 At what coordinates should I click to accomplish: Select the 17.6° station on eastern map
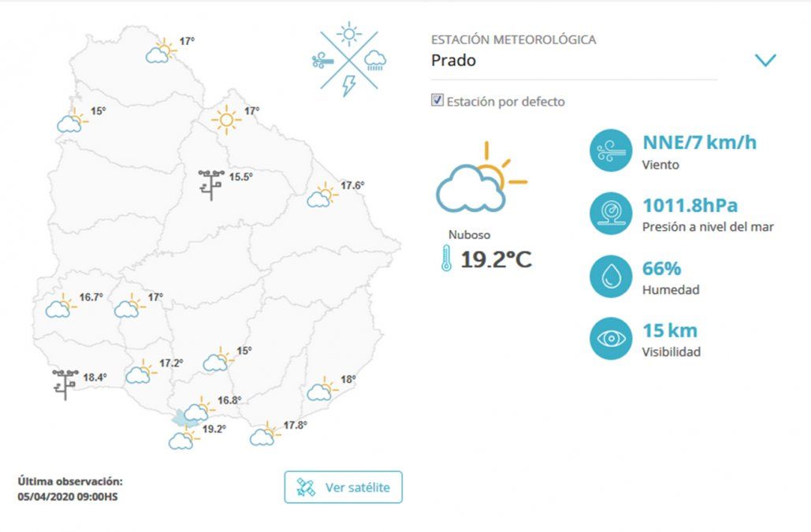click(322, 195)
